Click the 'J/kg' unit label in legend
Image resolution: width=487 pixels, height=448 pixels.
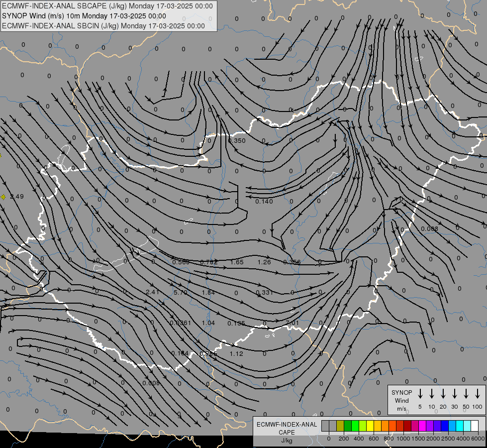click(287, 441)
